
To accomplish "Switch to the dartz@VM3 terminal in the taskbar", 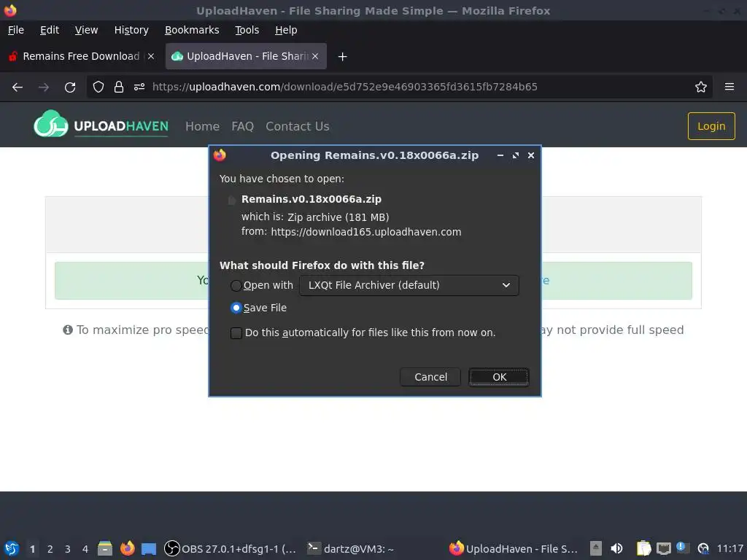I will pos(350,548).
